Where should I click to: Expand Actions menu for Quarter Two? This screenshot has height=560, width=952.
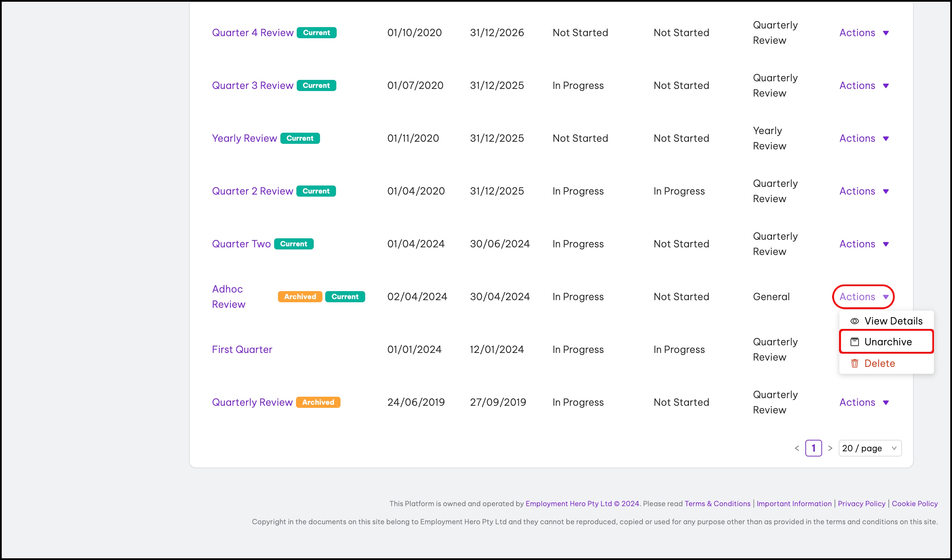click(864, 244)
